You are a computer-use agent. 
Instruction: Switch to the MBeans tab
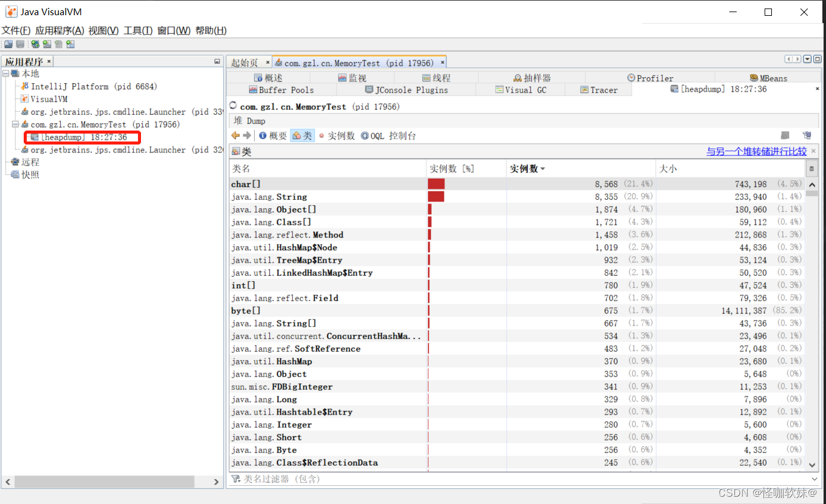(x=768, y=78)
